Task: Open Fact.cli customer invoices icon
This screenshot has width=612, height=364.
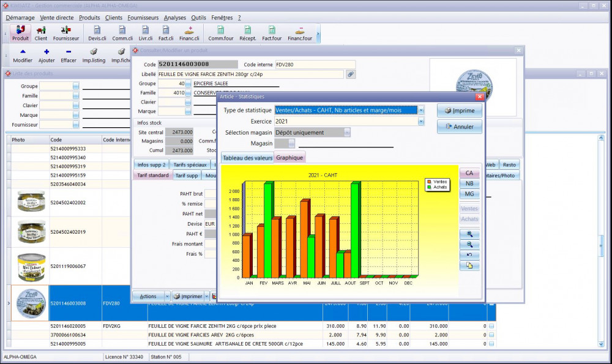Action: point(166,33)
